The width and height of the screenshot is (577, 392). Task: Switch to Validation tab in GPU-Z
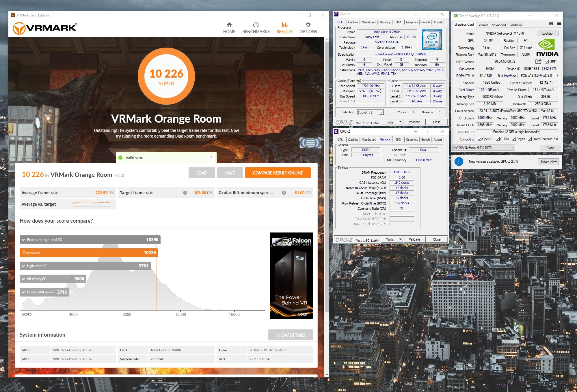coord(516,25)
